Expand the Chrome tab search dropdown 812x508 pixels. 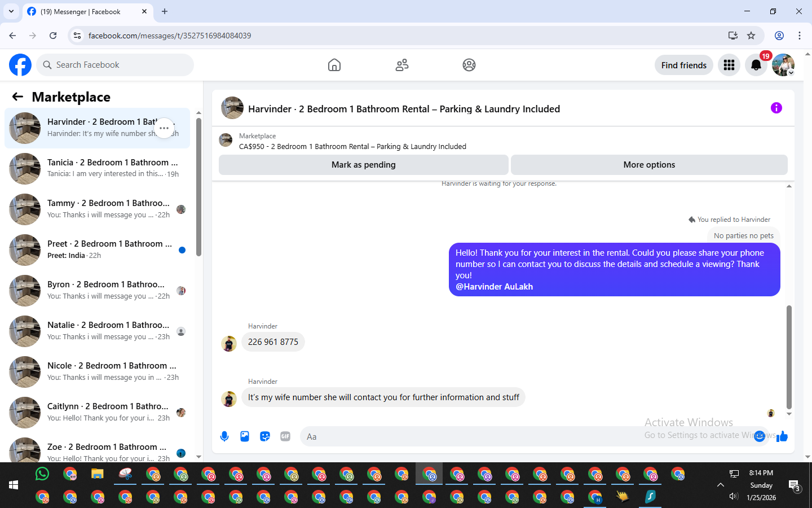click(x=11, y=11)
